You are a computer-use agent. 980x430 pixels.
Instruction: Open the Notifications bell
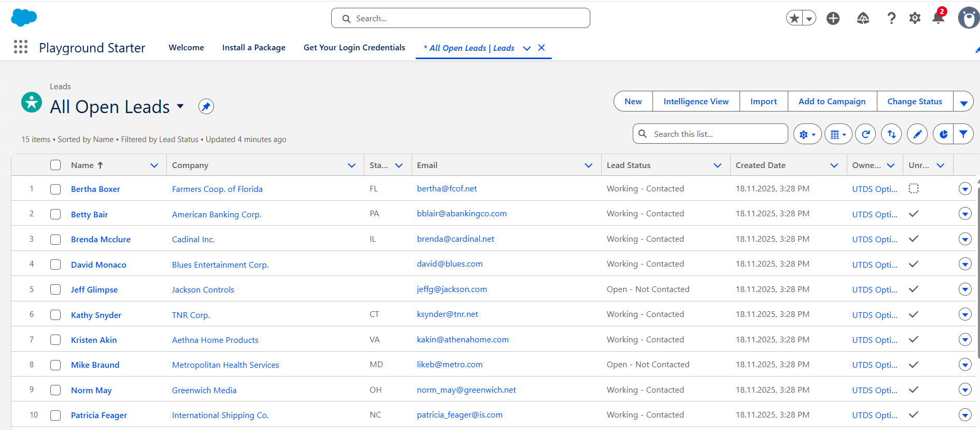[938, 18]
